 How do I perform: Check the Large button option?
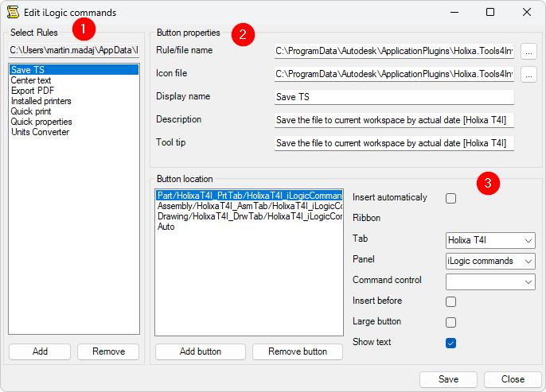[451, 322]
